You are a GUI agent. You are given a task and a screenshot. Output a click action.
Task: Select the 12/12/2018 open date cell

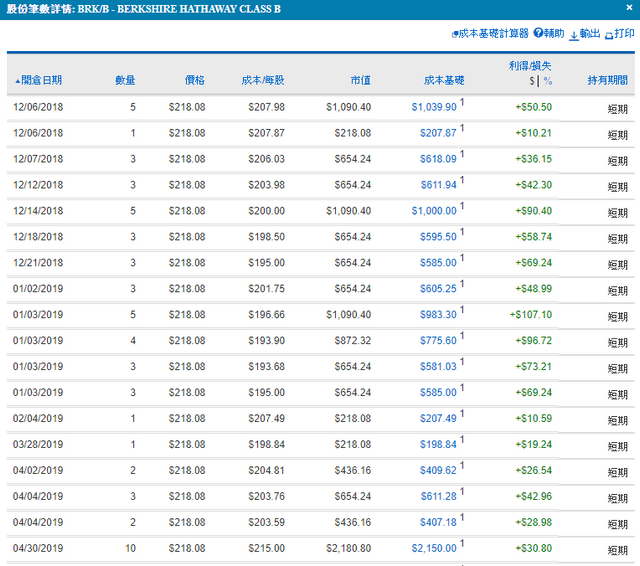(38, 185)
